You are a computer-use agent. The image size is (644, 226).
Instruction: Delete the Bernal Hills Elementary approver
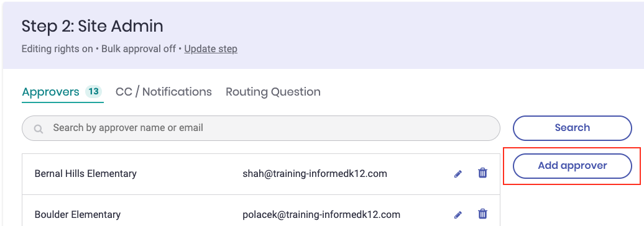(482, 173)
